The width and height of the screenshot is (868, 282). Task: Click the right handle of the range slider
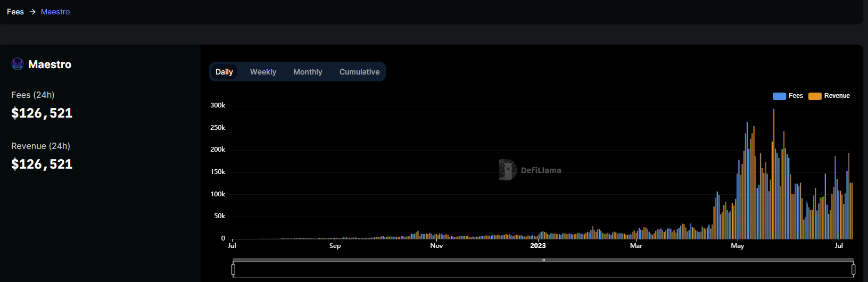[853, 269]
